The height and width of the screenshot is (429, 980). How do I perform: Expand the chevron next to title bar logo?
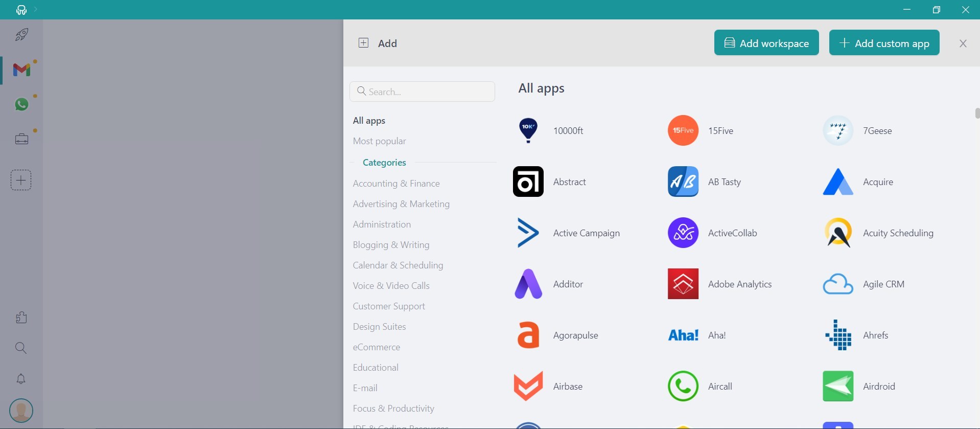coord(36,9)
